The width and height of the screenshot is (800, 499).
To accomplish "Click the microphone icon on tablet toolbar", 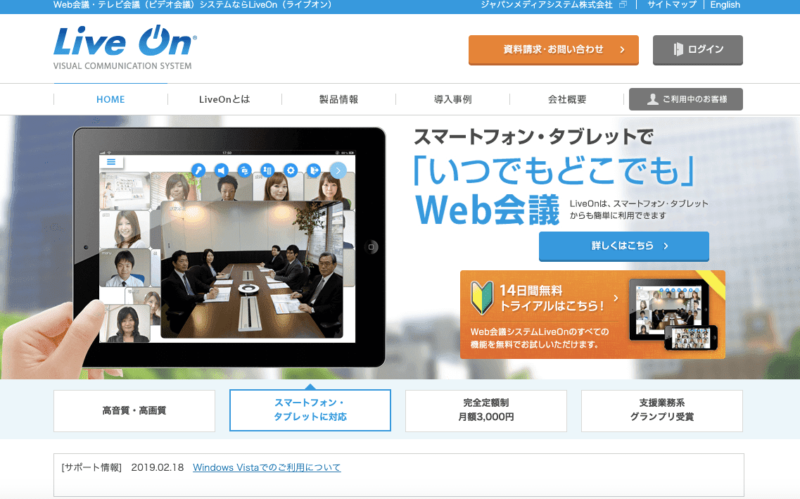I will (198, 170).
